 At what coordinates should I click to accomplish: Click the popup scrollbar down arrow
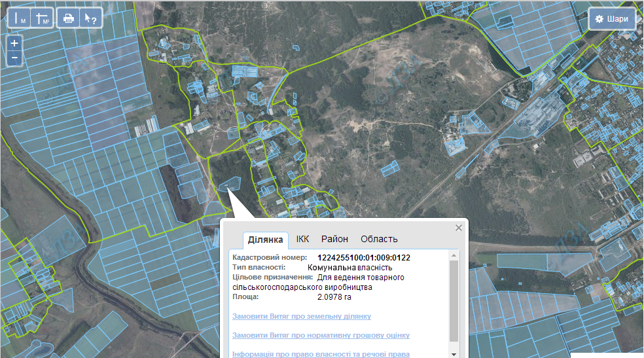(x=454, y=353)
